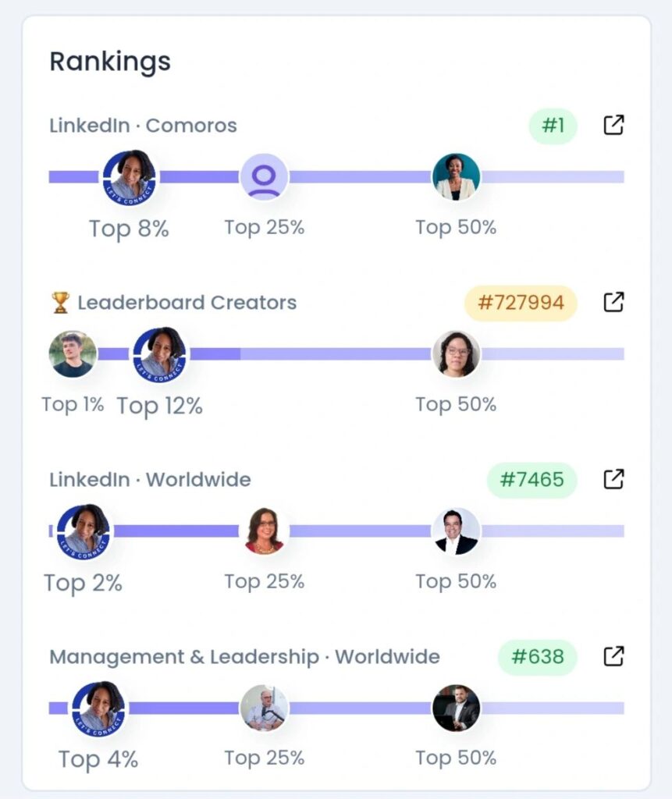672x799 pixels.
Task: Click the #7465 rank badge
Action: pos(532,480)
